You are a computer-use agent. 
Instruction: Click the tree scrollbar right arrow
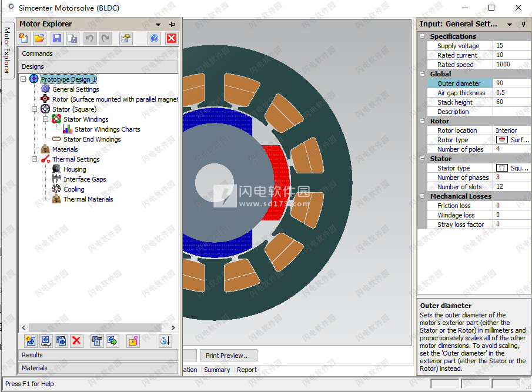[x=173, y=327]
